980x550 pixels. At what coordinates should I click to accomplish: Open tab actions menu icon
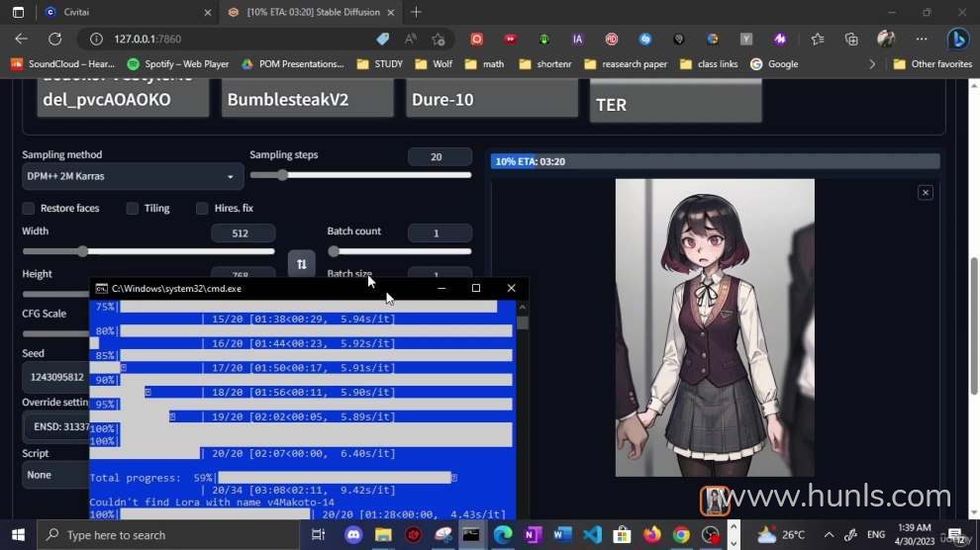tap(18, 12)
